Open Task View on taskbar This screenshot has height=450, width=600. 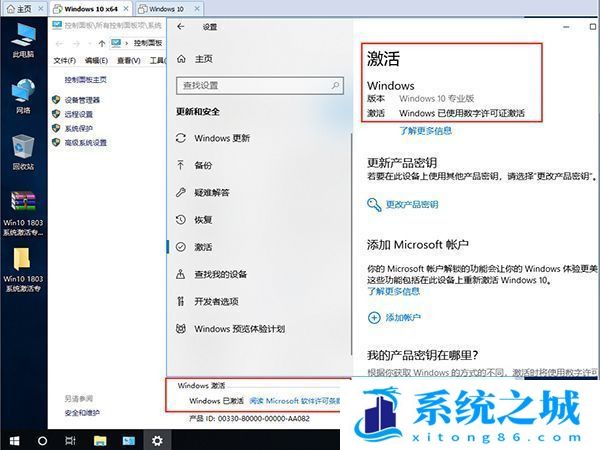(x=70, y=440)
